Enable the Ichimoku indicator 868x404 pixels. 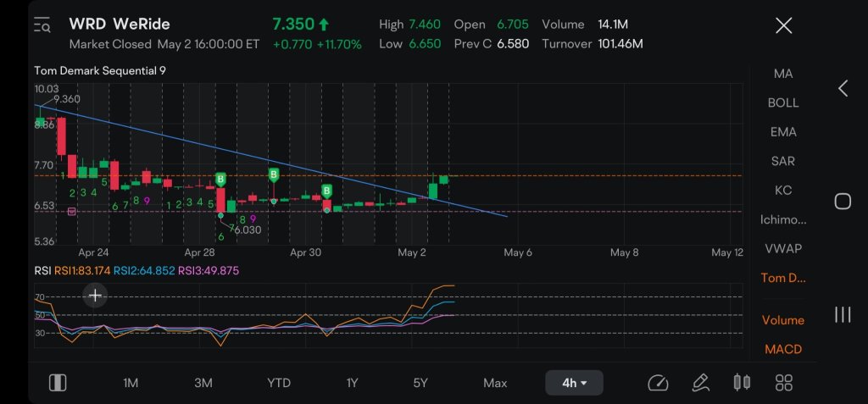tap(782, 219)
